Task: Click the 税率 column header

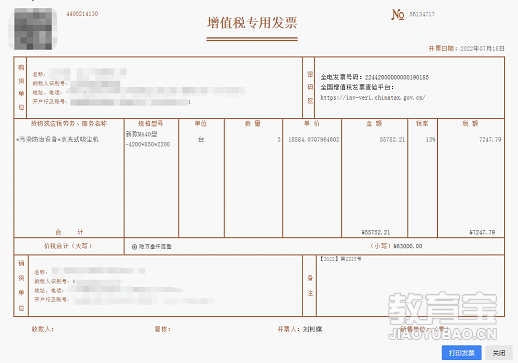Action: (422, 124)
